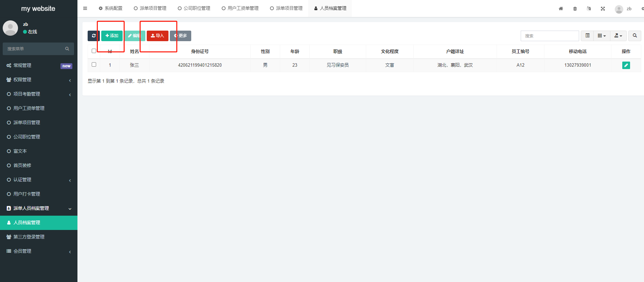Switch to the first 派单项目管理 tab

pos(150,9)
